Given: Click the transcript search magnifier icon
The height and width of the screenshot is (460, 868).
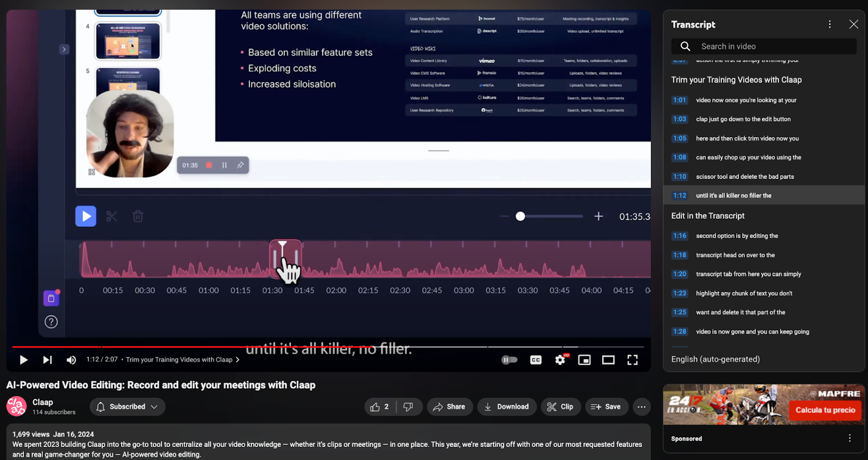Looking at the screenshot, I should 685,47.
